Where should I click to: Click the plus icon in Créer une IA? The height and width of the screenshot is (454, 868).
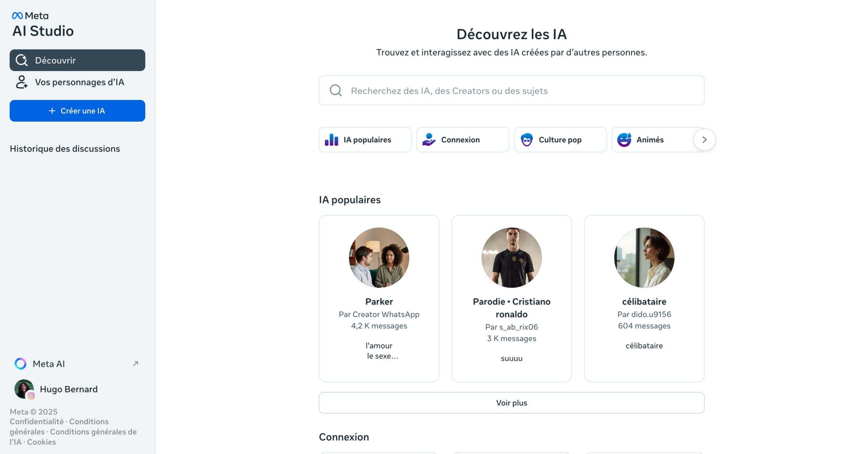tap(52, 111)
